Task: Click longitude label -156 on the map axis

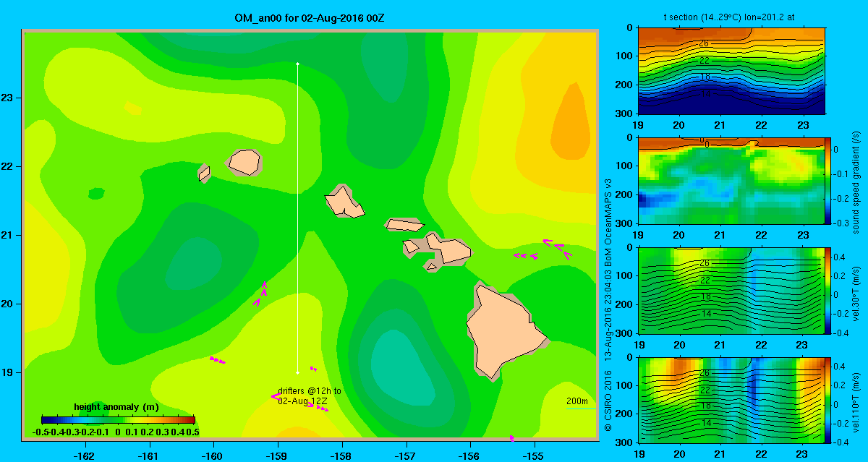Action: (x=469, y=455)
